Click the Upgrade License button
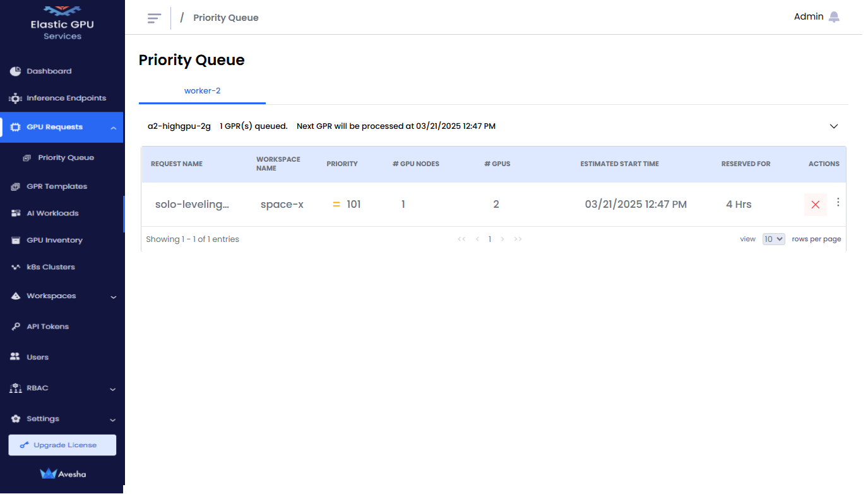 62,445
